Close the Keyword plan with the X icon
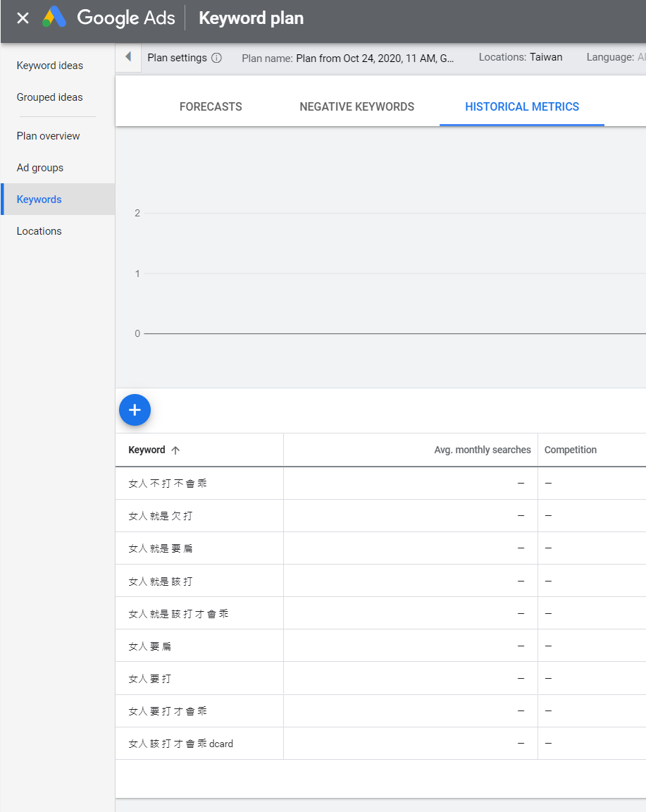The width and height of the screenshot is (646, 812). click(23, 18)
